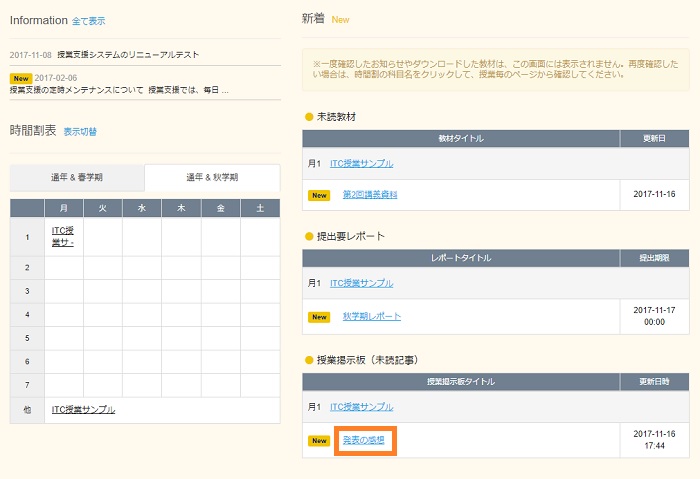This screenshot has height=479, width=700.
Task: Open 秋学期レポート report link
Action: pos(371,316)
